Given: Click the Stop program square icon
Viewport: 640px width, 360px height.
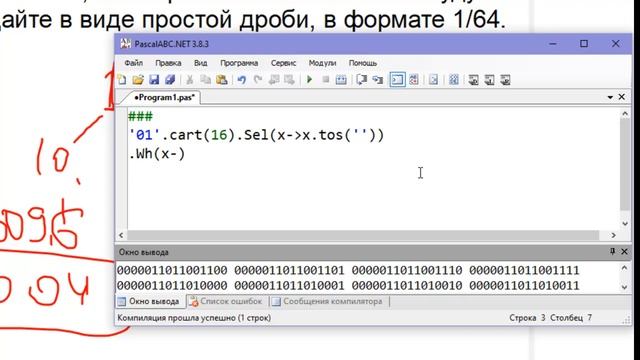Looking at the screenshot, I should tap(325, 80).
